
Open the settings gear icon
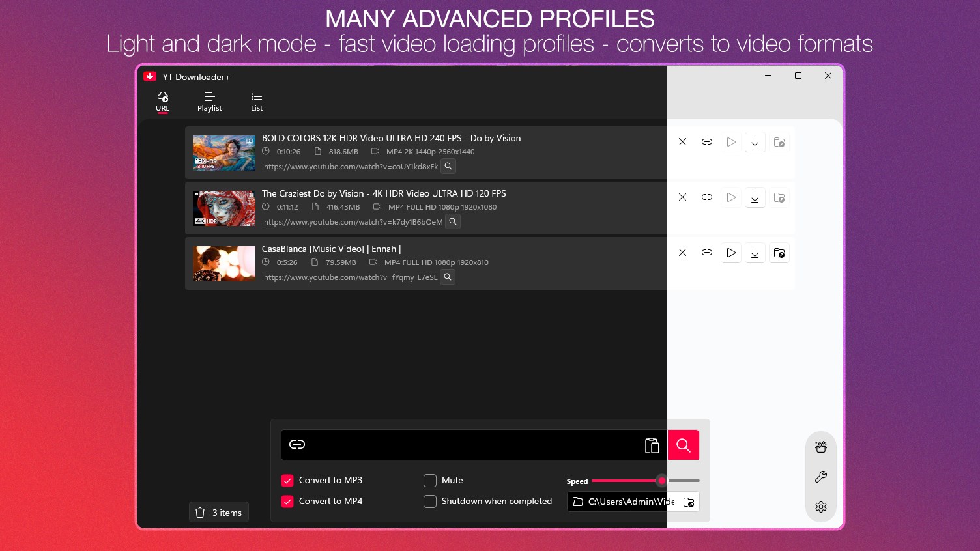(x=821, y=507)
